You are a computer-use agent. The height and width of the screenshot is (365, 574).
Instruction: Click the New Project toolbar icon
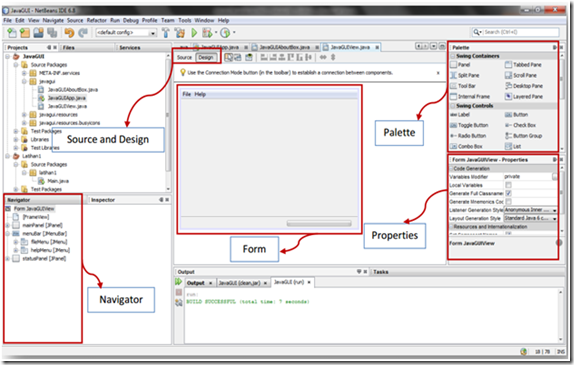pyautogui.click(x=25, y=33)
